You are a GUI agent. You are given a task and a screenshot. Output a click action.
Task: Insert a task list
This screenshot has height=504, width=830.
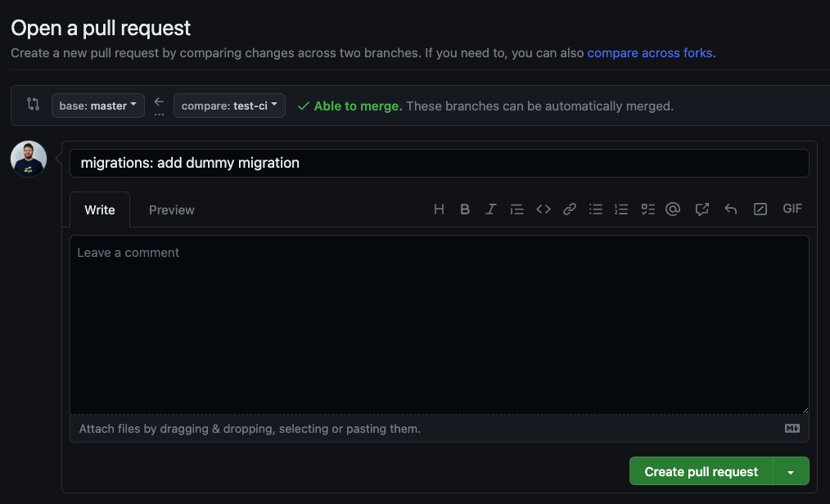point(647,209)
